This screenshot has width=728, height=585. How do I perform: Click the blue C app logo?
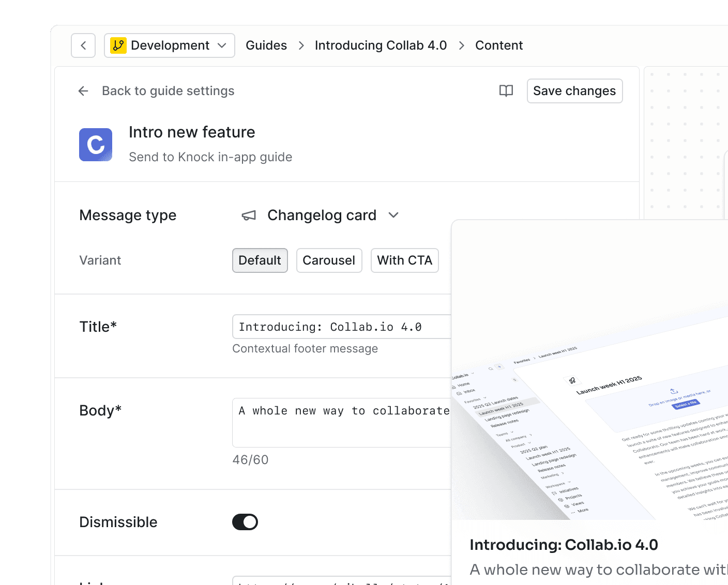pyautogui.click(x=96, y=145)
